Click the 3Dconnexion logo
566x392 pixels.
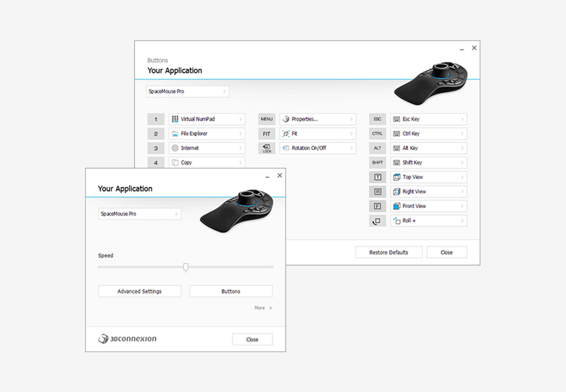(x=127, y=339)
